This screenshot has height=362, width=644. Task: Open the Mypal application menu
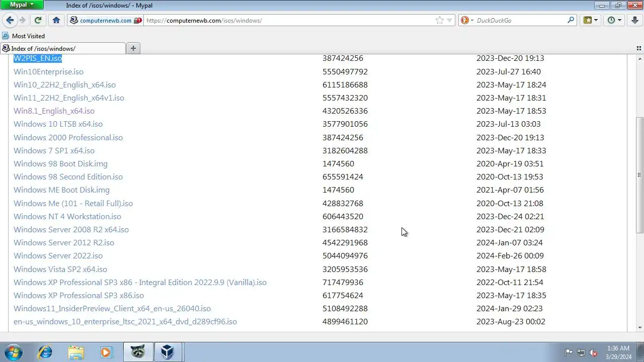click(x=22, y=5)
